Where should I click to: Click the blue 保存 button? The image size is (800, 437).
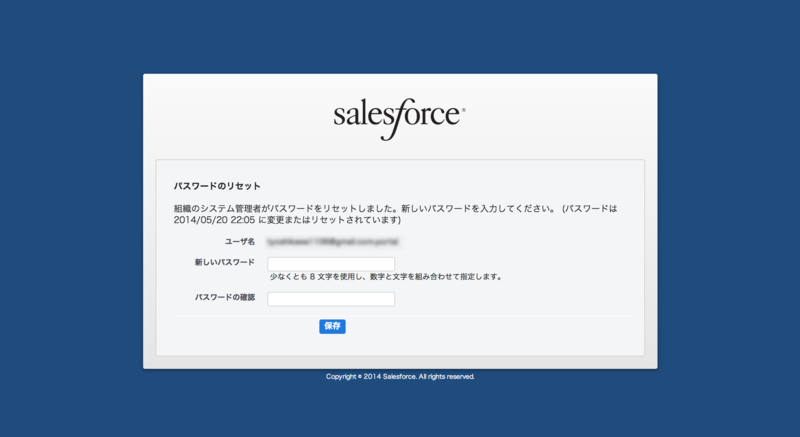coord(332,326)
